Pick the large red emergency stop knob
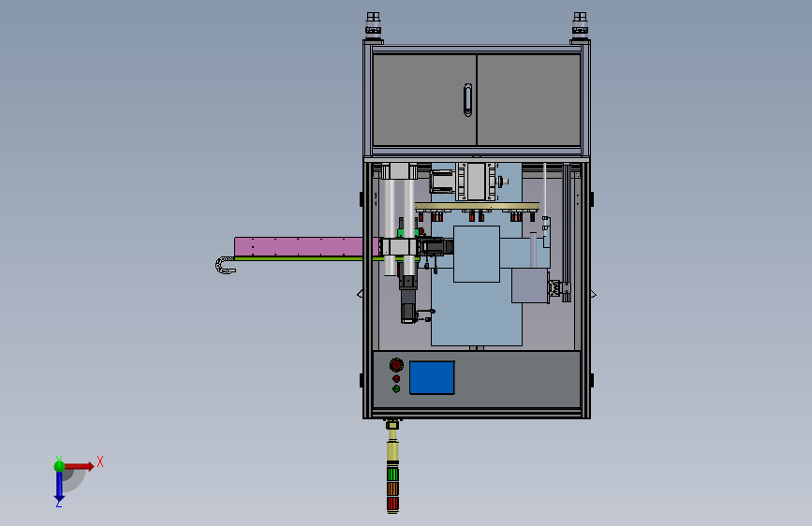The image size is (812, 526). 396,365
